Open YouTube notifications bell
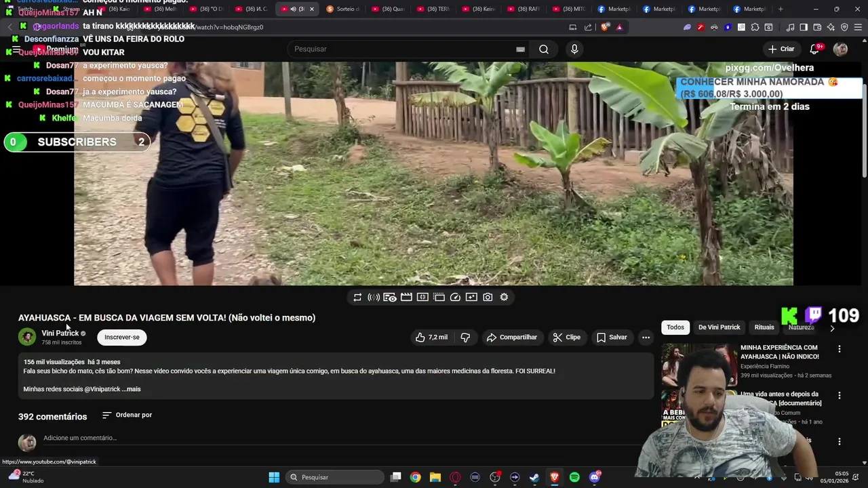The height and width of the screenshot is (488, 868). (x=815, y=49)
